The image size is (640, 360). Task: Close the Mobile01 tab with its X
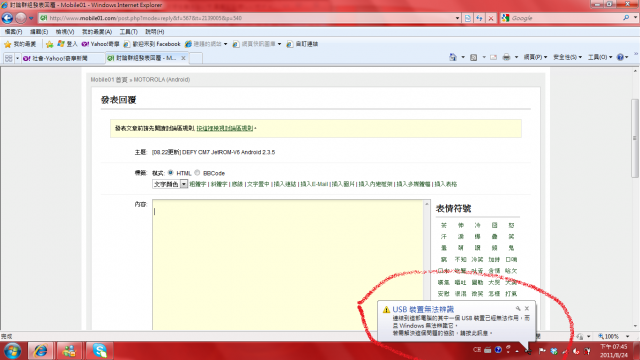point(183,58)
